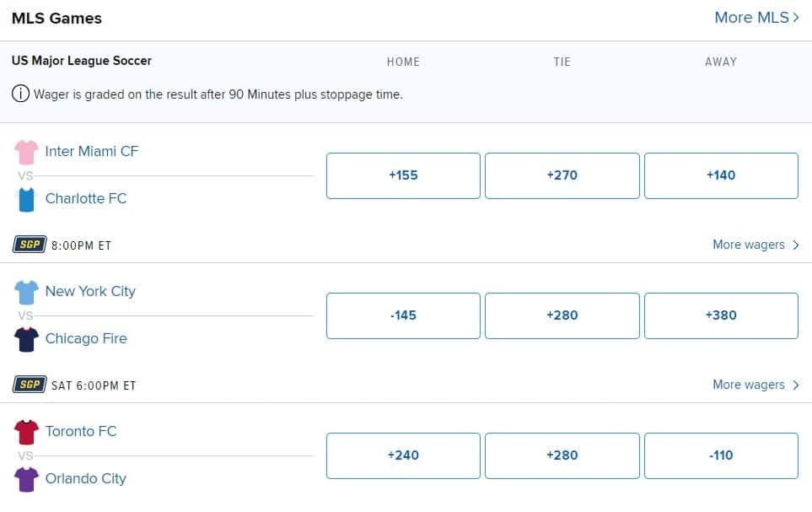Click Inter Miami CF pink jersey icon

26,152
